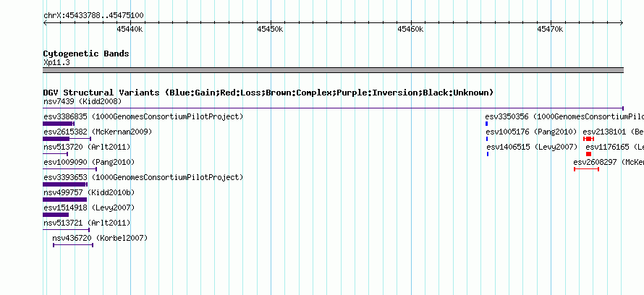Image resolution: width=644 pixels, height=295 pixels.
Task: Click the chrX:45433788..45475100 coordinate label
Action: pyautogui.click(x=93, y=16)
